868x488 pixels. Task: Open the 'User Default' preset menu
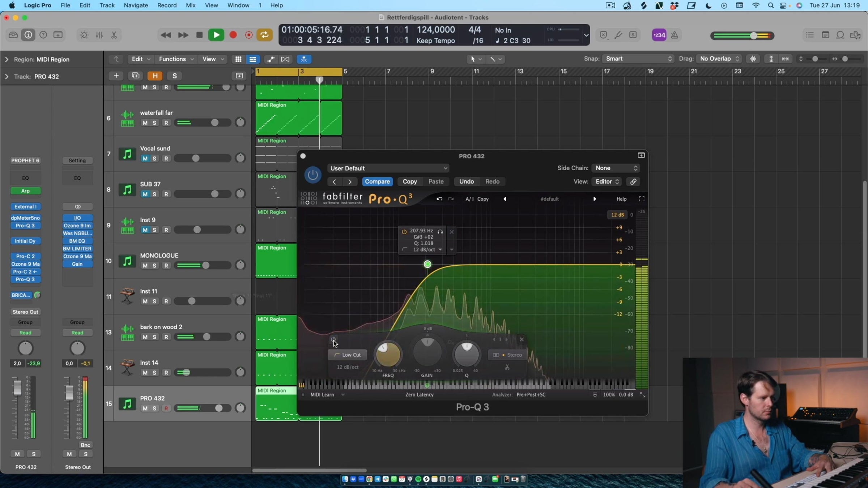pos(389,168)
